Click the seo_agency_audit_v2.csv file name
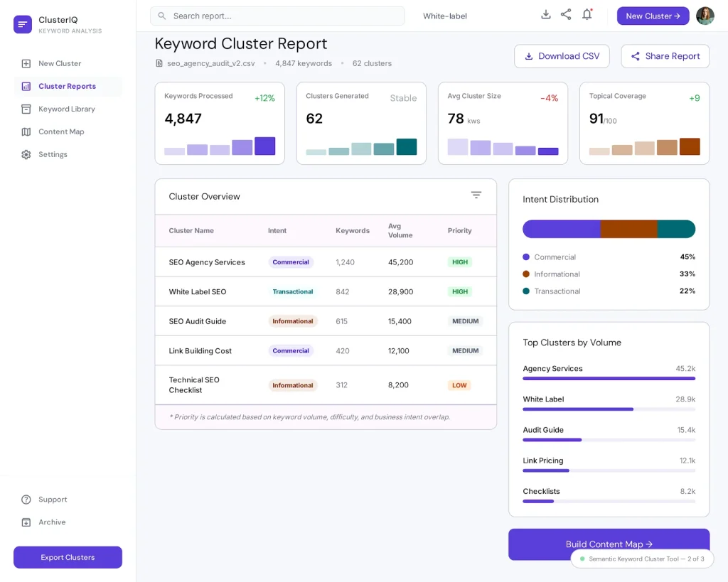 click(210, 63)
